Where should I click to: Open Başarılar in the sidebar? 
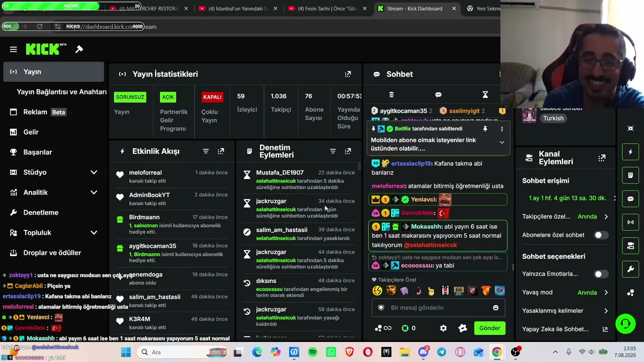click(x=53, y=152)
